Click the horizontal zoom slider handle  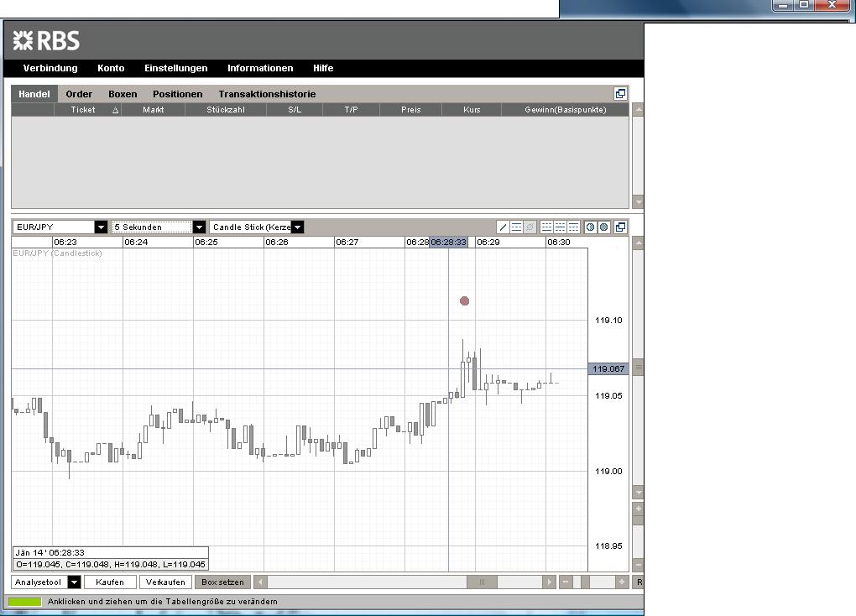[585, 582]
